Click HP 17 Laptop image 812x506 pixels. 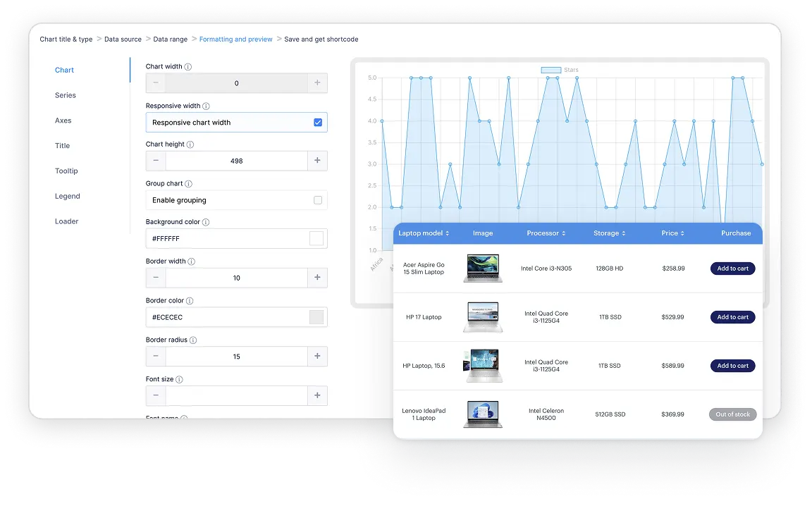pyautogui.click(x=483, y=317)
